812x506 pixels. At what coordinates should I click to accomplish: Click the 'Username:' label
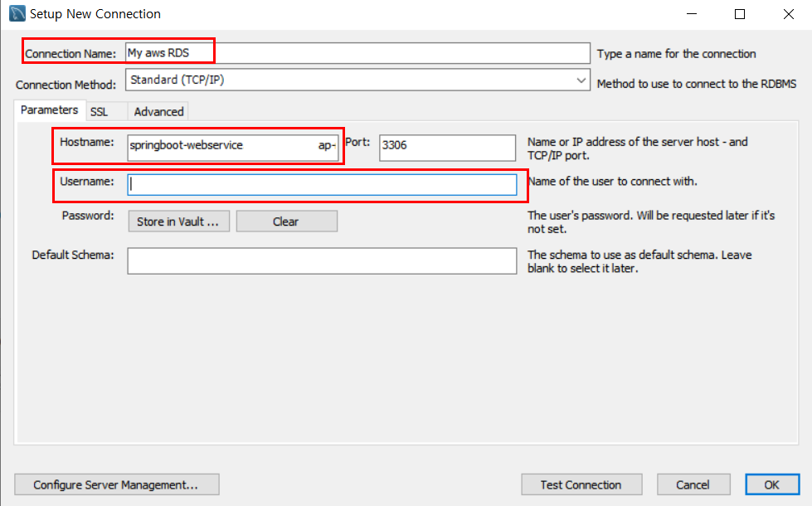pyautogui.click(x=87, y=182)
